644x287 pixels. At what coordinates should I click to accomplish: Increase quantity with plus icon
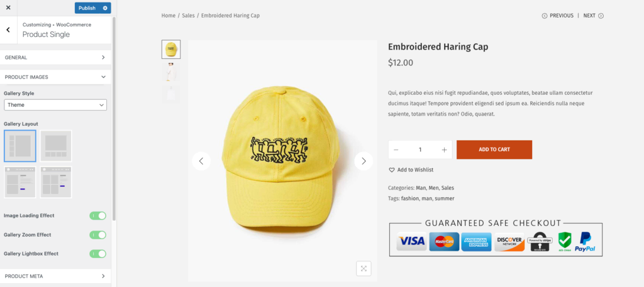pyautogui.click(x=444, y=149)
